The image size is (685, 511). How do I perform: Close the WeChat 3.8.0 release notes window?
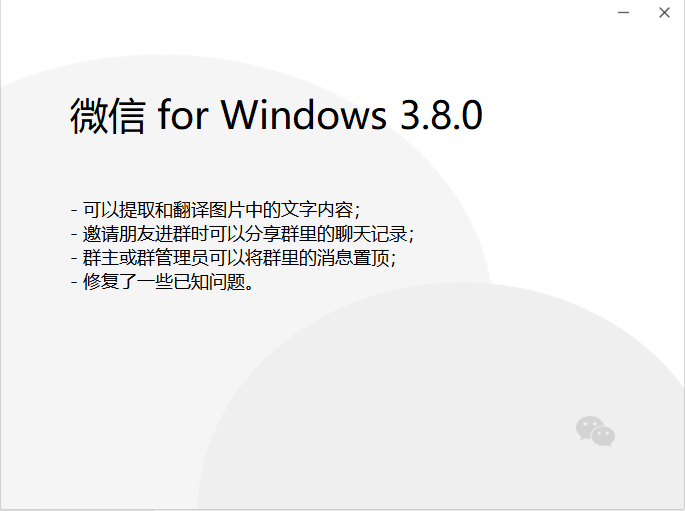664,13
